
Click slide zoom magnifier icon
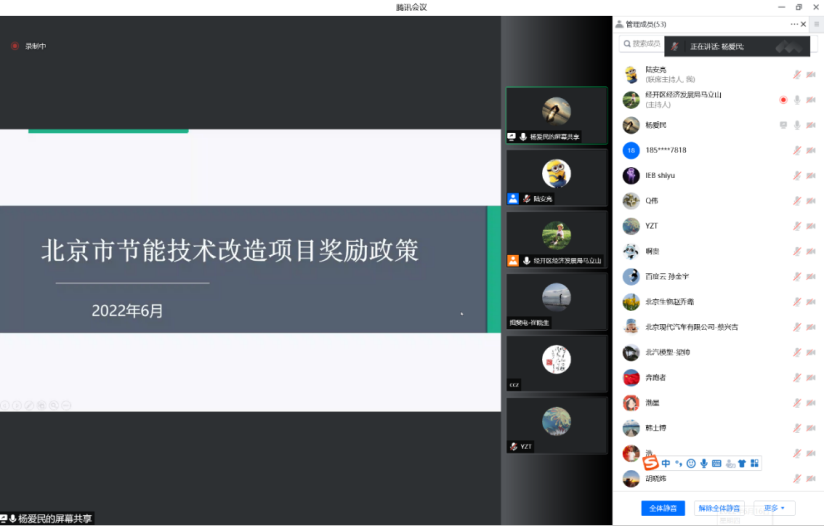click(x=54, y=405)
